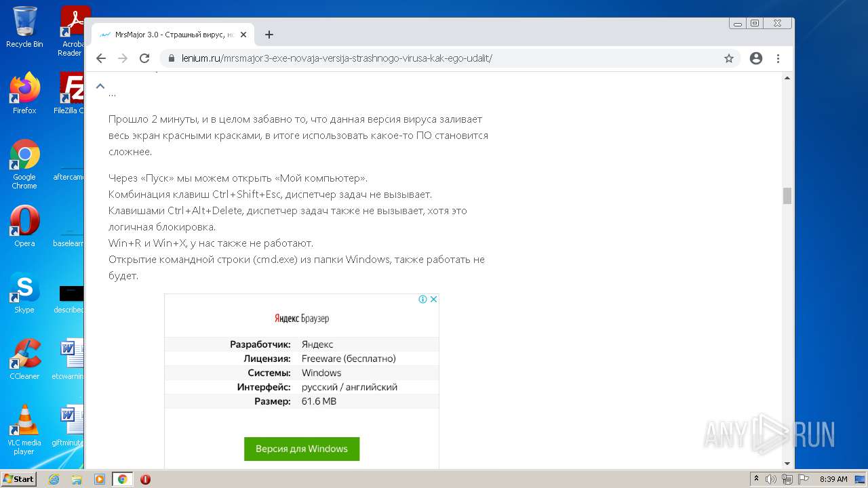The width and height of the screenshot is (868, 488).
Task: Click the paragraph starting Прошло 2 минуты
Action: [298, 136]
